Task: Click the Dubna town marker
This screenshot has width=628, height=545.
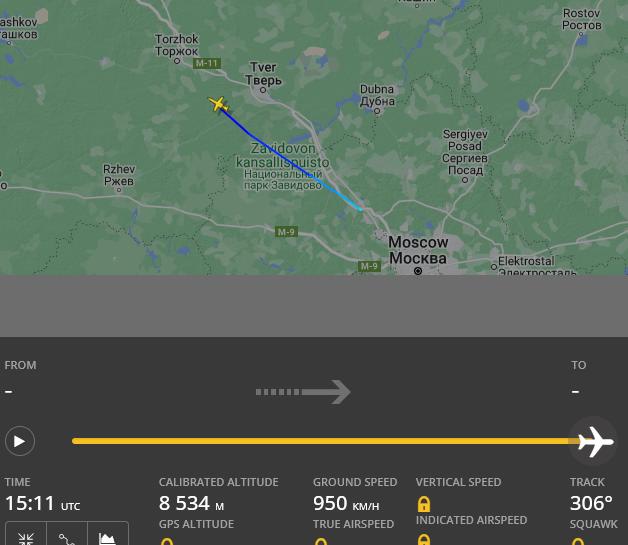Action: 377,111
